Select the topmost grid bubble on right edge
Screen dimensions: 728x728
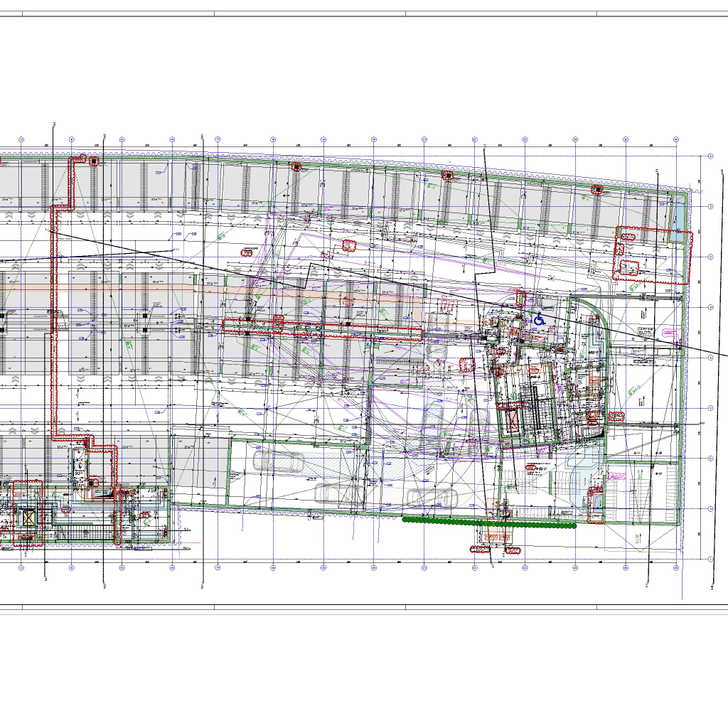coord(710,156)
